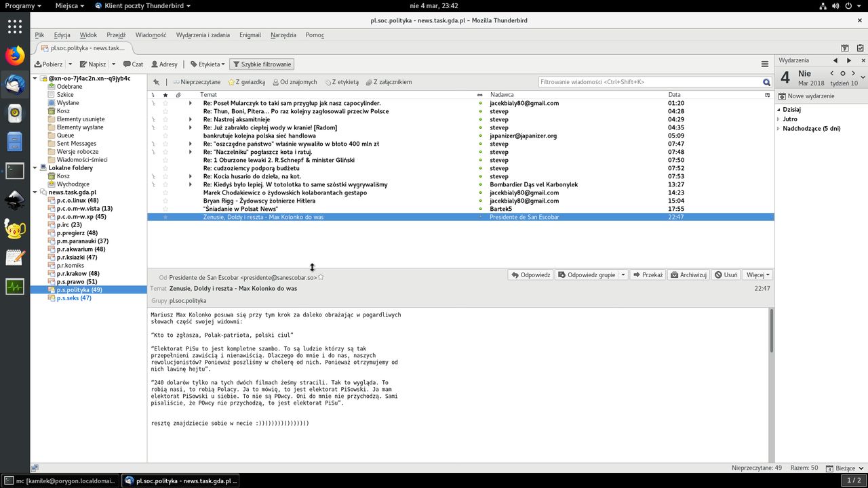Open the system monitor icon in dock
Screen dimensions: 868x488
pos(15,287)
